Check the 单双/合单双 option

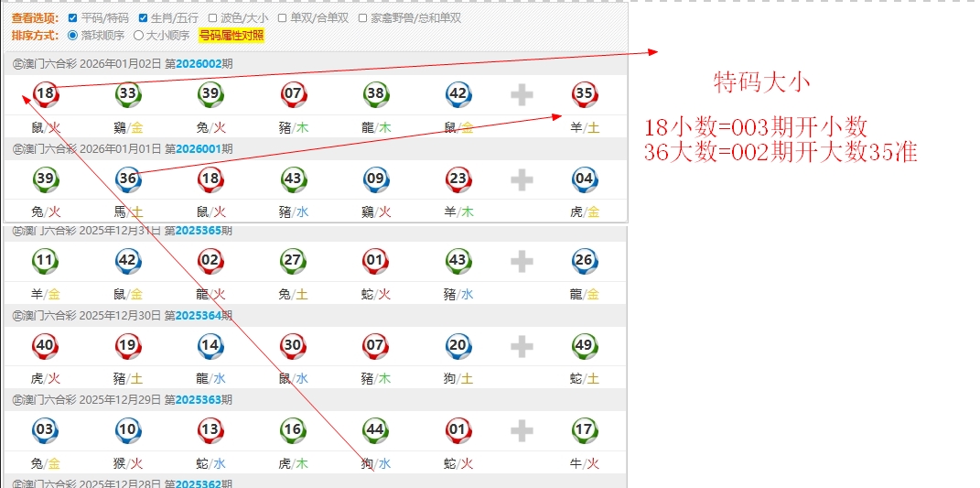click(x=283, y=17)
